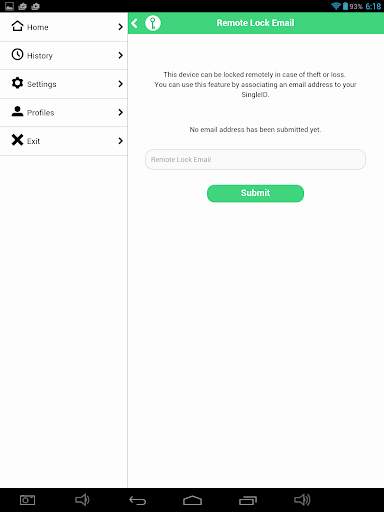Tap the Settings gear icon

(17, 83)
